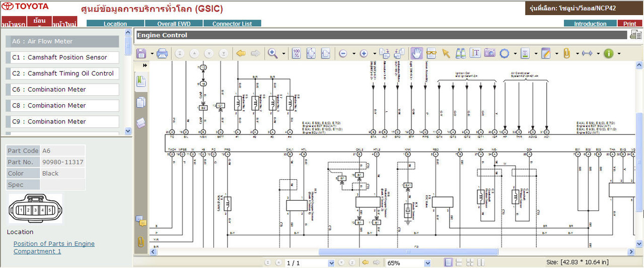
Task: Open the Connector List tab
Action: coord(232,24)
